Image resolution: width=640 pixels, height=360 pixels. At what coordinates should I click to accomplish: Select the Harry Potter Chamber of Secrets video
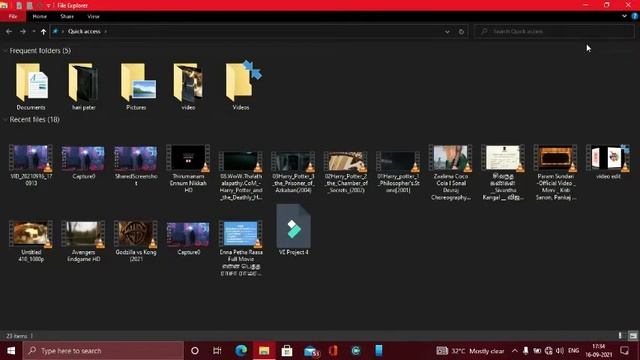(x=346, y=172)
